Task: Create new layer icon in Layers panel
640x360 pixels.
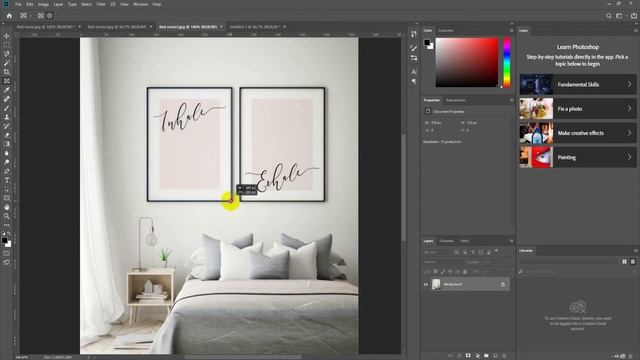Action: [495, 356]
